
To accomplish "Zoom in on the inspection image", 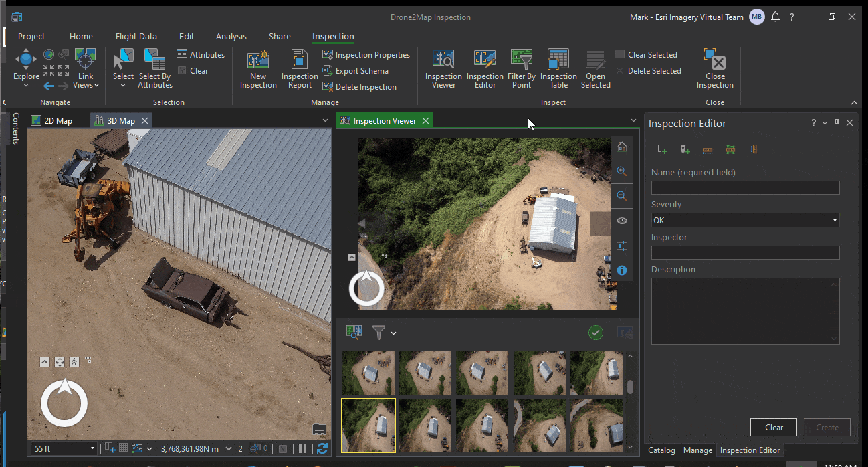I will click(622, 171).
